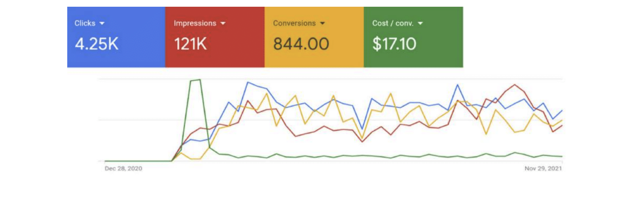Image resolution: width=644 pixels, height=201 pixels.
Task: Click the $17.10 cost per conversion value
Action: 394,44
